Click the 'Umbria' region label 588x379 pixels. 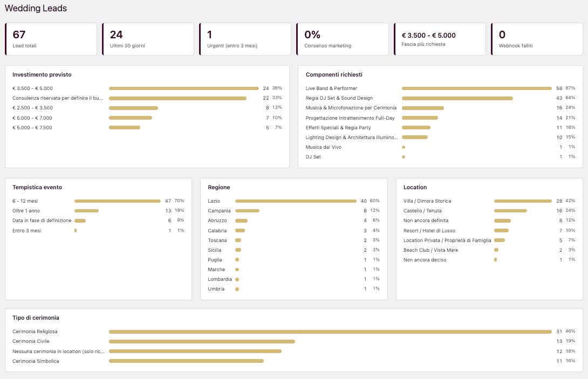point(216,290)
